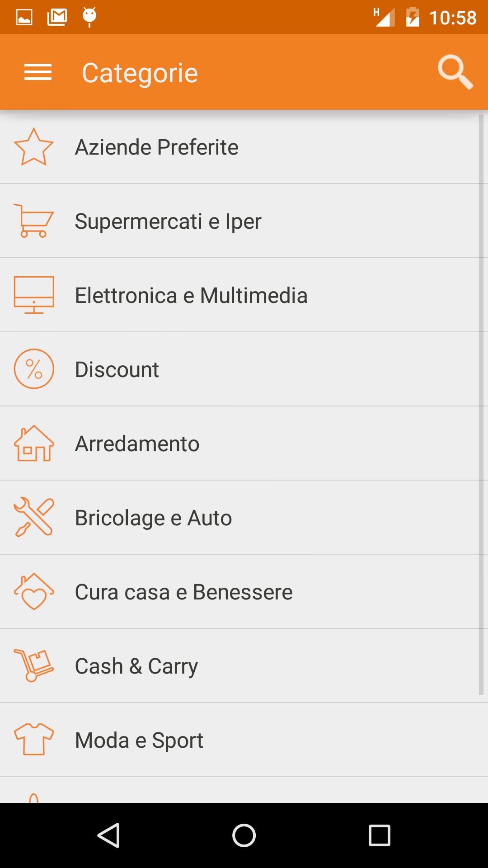488x868 pixels.
Task: Tap the house icon for Arredamento
Action: tap(34, 443)
